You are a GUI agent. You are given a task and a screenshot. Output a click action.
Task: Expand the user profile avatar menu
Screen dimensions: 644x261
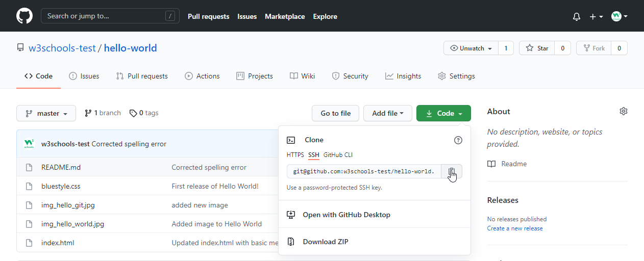click(619, 16)
